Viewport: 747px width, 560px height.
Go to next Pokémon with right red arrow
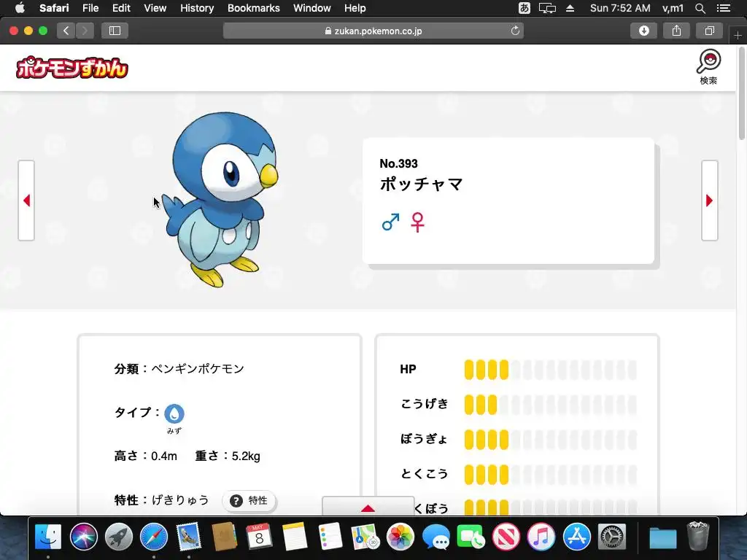coord(709,201)
